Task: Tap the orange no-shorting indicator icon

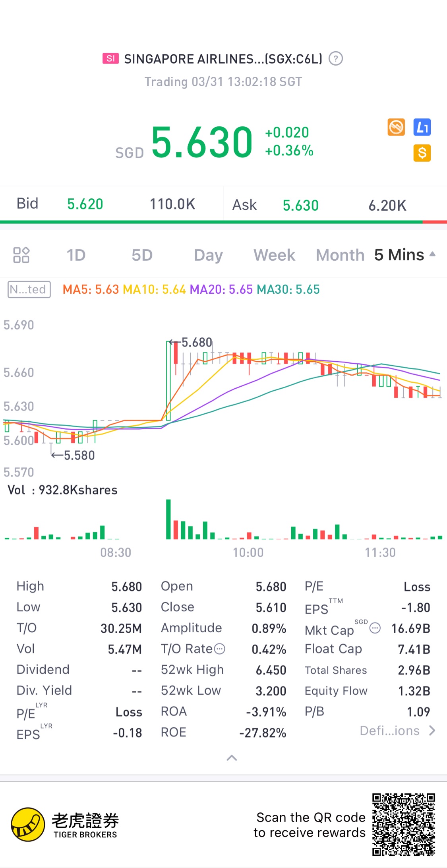Action: [x=396, y=127]
